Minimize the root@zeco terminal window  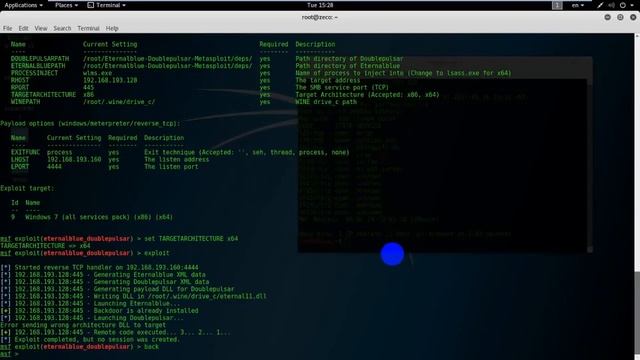[607, 17]
